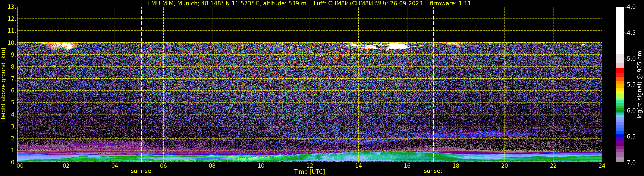Viewport: 644px width, 176px height.
Task: Click time axis tick label '08'
Action: coord(212,166)
